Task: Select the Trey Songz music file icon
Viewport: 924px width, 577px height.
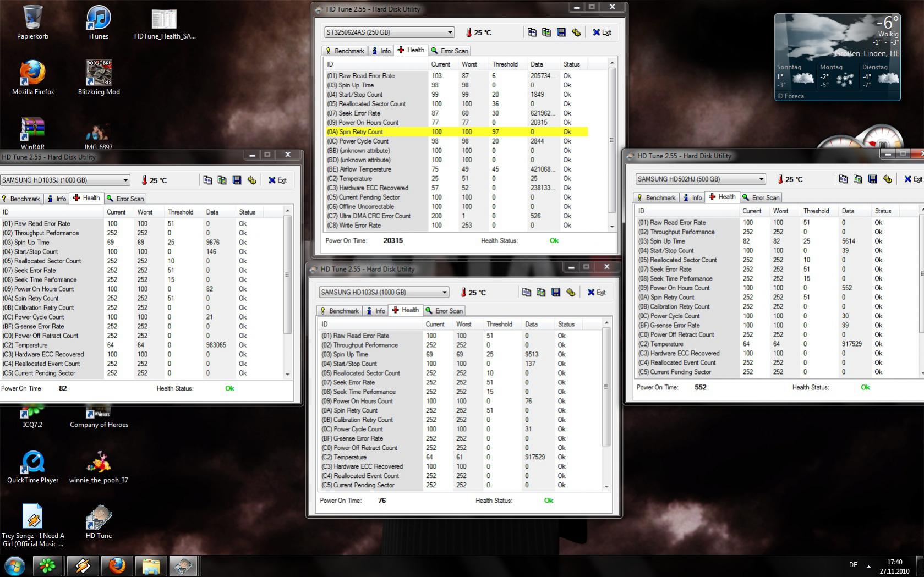Action: coord(32,525)
